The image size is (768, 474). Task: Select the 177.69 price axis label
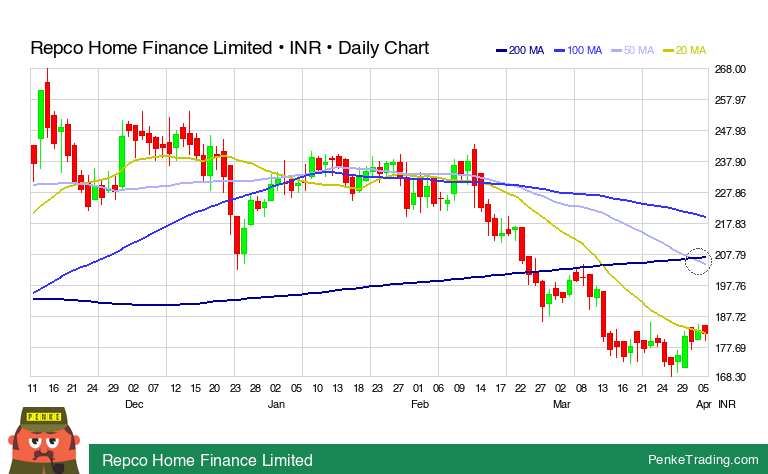click(x=730, y=348)
